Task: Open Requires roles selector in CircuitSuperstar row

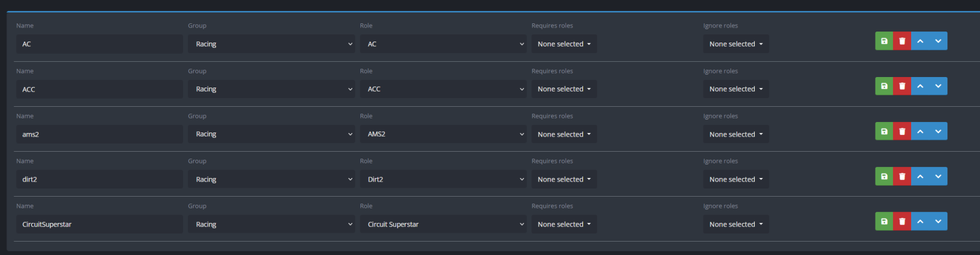Action: [x=563, y=224]
